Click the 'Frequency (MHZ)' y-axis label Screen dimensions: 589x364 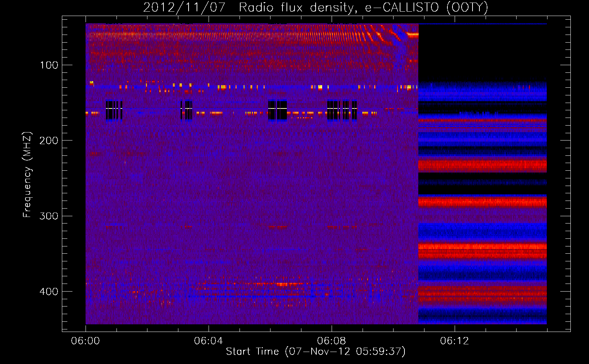(27, 174)
